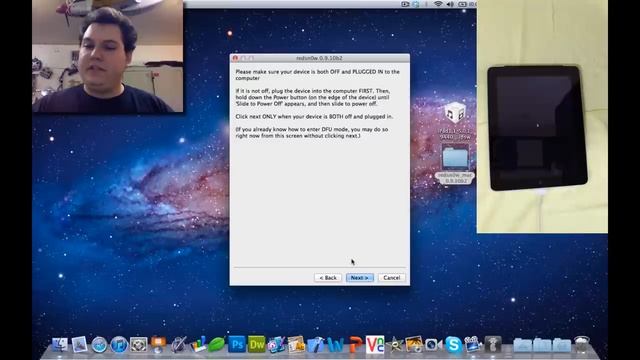
Task: Click the Cancel button in redsn0w
Action: (391, 278)
